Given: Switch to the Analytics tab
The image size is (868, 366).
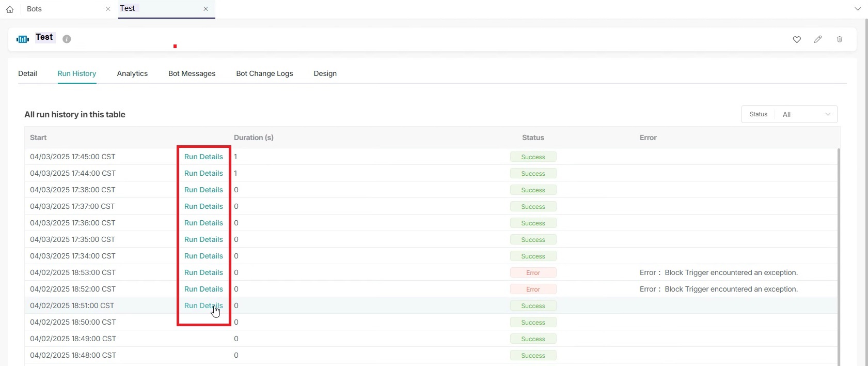Looking at the screenshot, I should click(x=132, y=73).
